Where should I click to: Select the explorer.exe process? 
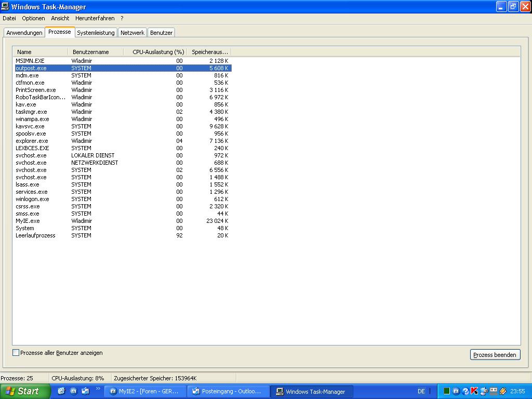click(x=123, y=141)
